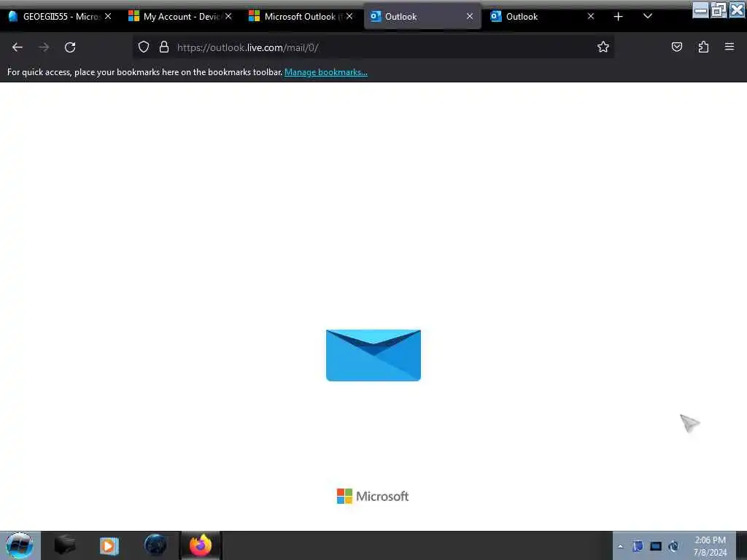The height and width of the screenshot is (560, 747).
Task: Expand the list all tabs chevron
Action: click(x=648, y=16)
